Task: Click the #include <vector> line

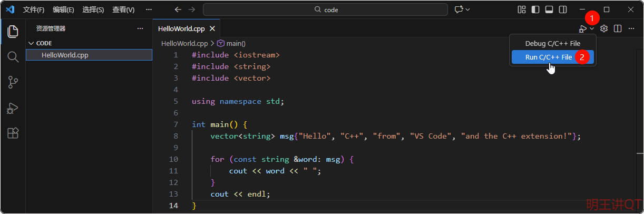Action: click(231, 78)
